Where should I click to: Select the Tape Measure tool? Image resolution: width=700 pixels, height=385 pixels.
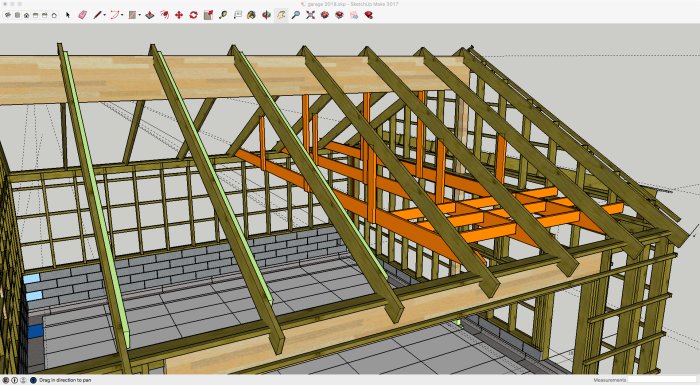(223, 15)
